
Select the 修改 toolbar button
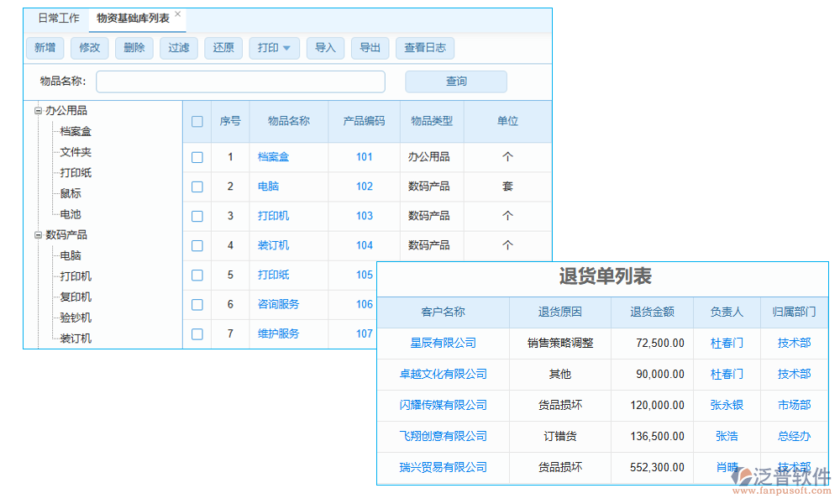pyautogui.click(x=89, y=48)
